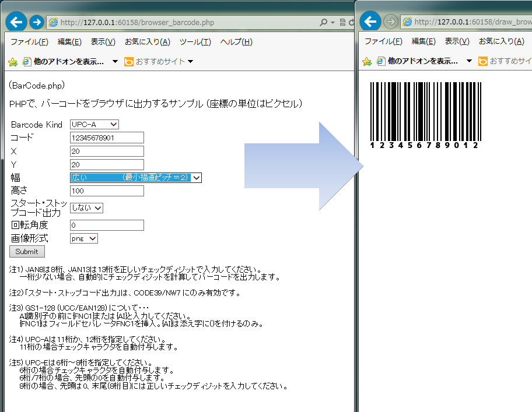This screenshot has height=412, width=532.
Task: Open ファイル(F) menu in left window
Action: (x=30, y=42)
